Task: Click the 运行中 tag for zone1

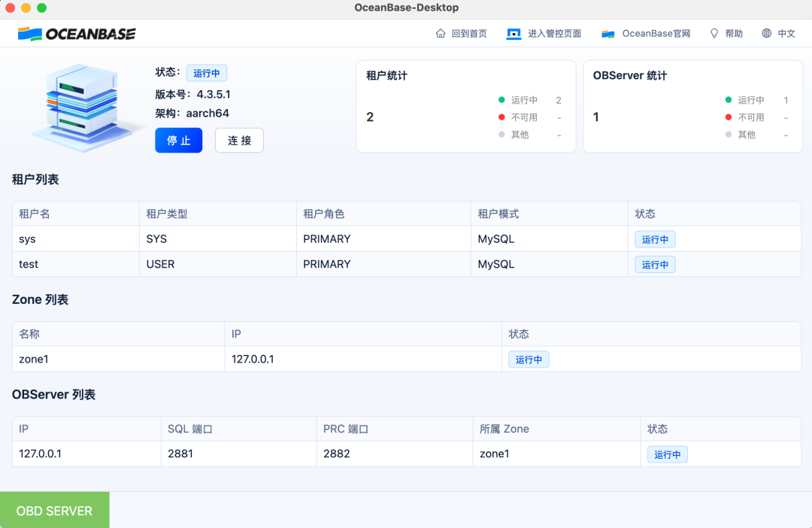Action: 529,359
